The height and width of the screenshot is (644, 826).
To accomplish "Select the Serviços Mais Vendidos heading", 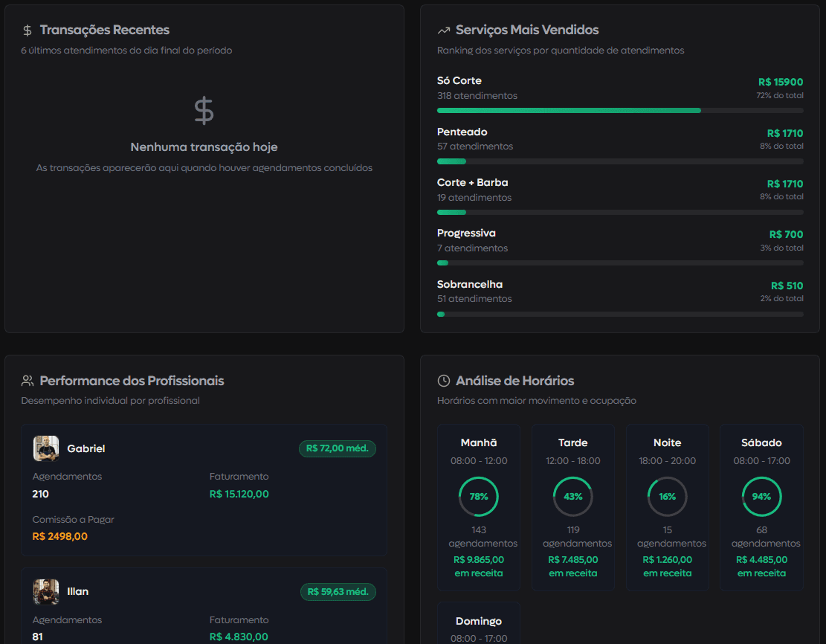I will (527, 30).
